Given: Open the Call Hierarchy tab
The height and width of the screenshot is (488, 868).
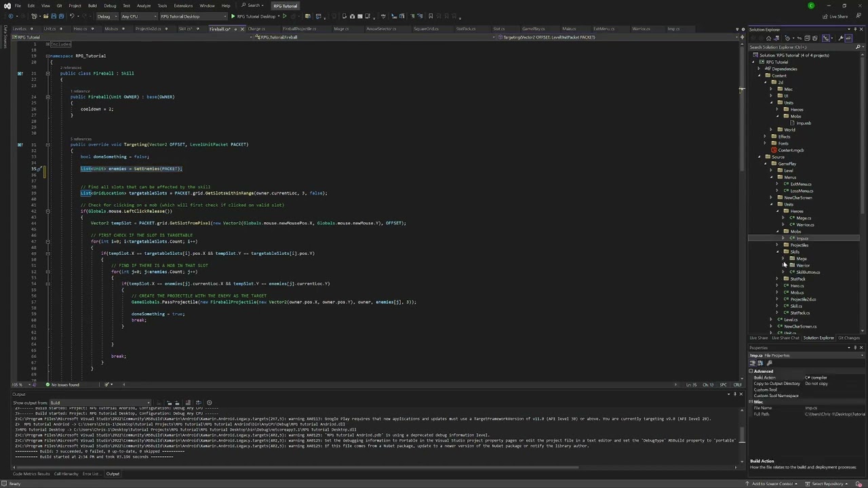Looking at the screenshot, I should 66,474.
